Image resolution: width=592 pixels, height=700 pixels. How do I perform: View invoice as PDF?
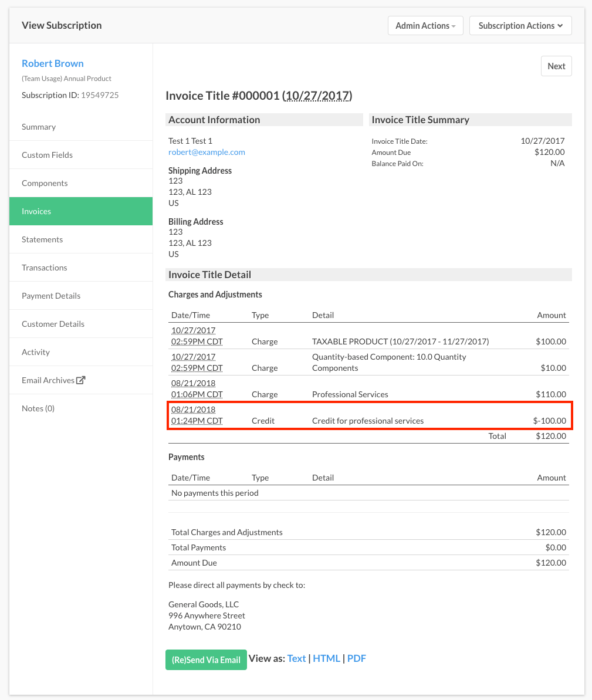[356, 658]
